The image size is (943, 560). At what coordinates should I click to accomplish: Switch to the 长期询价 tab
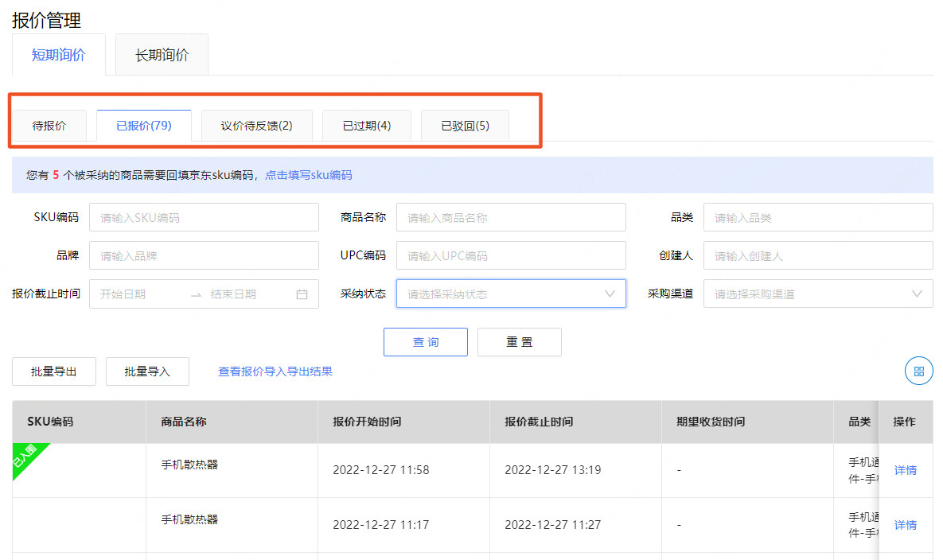click(162, 54)
